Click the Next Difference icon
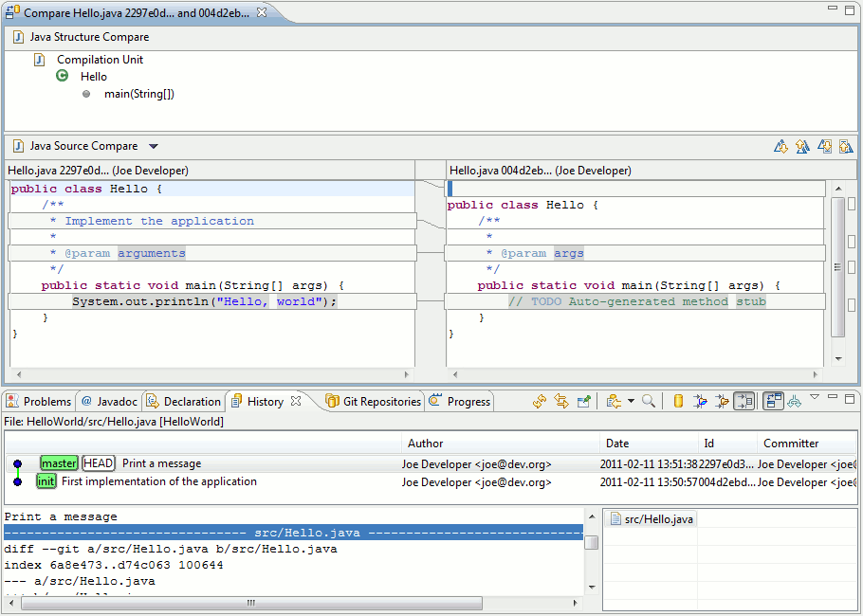This screenshot has width=863, height=616. pyautogui.click(x=781, y=147)
